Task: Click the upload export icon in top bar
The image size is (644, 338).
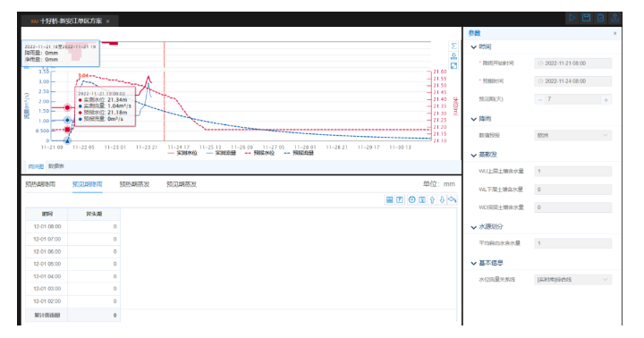Action: point(614,18)
